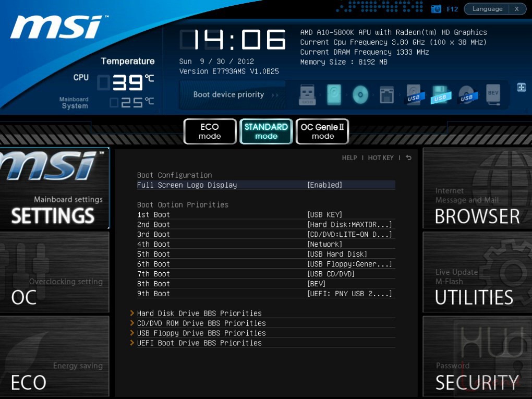
Task: Select the USB CD/DVD boot device icon
Action: pyautogui.click(x=467, y=94)
